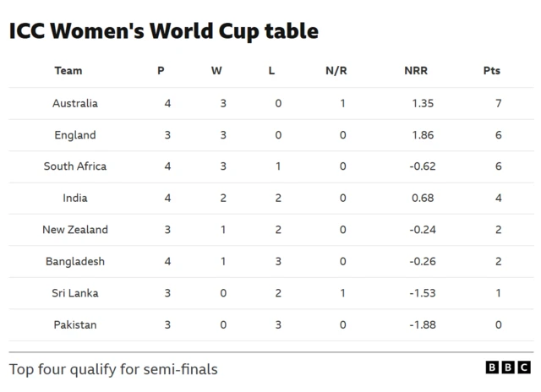
Task: Click the NRR column header
Action: 416,71
